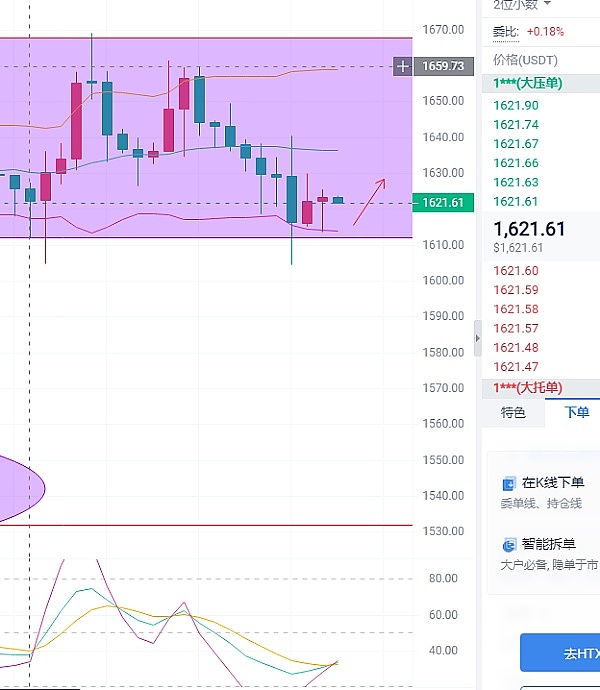Click the 大托单 large buy order row

pos(528,387)
